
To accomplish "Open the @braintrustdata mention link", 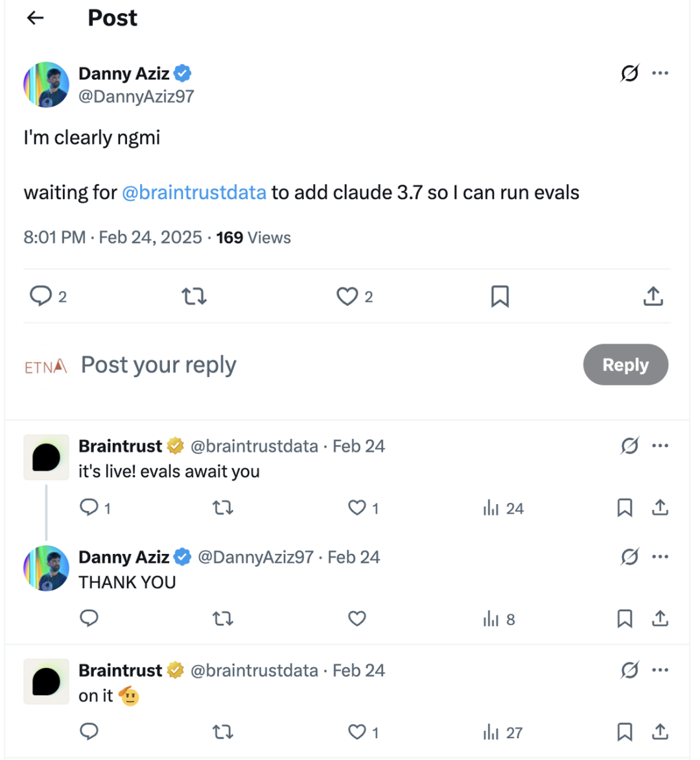I will [x=194, y=192].
